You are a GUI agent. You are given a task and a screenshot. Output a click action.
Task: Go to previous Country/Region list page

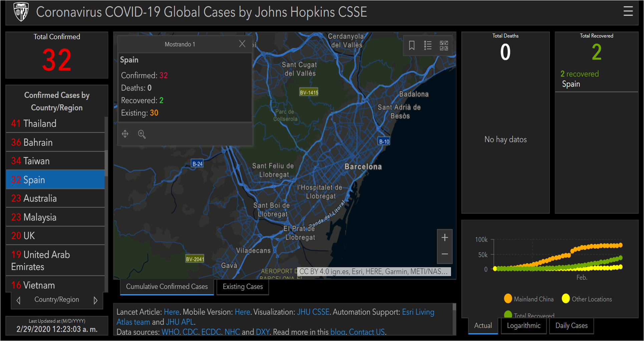click(x=19, y=300)
